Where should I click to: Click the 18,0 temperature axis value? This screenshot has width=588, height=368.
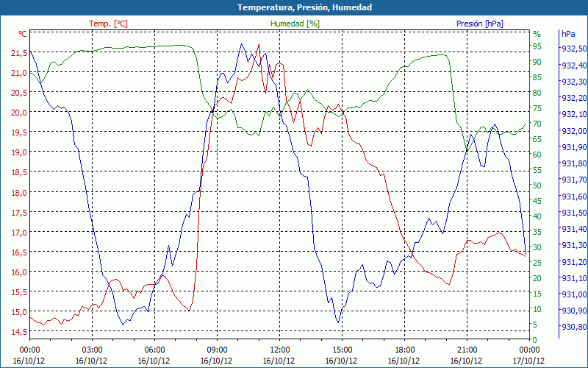[19, 193]
